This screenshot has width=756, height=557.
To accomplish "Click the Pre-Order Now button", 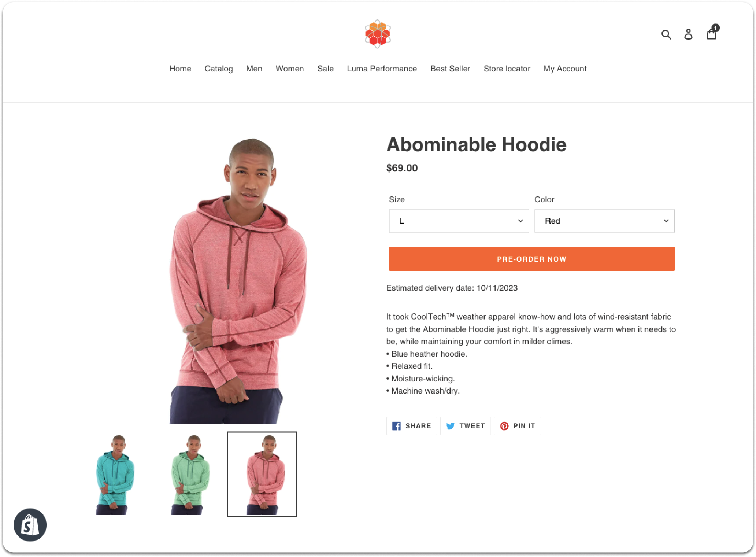I will (531, 259).
